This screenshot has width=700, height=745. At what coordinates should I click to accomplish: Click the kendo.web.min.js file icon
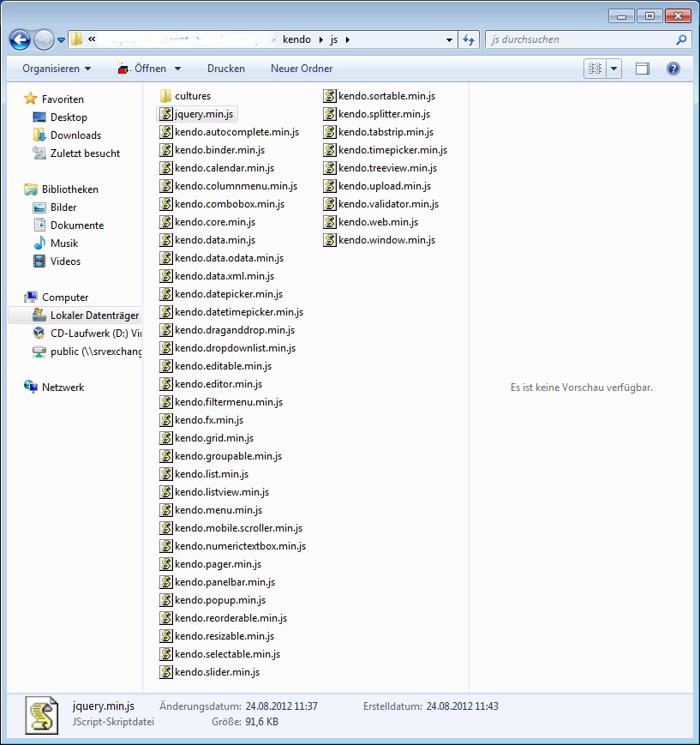[x=330, y=222]
